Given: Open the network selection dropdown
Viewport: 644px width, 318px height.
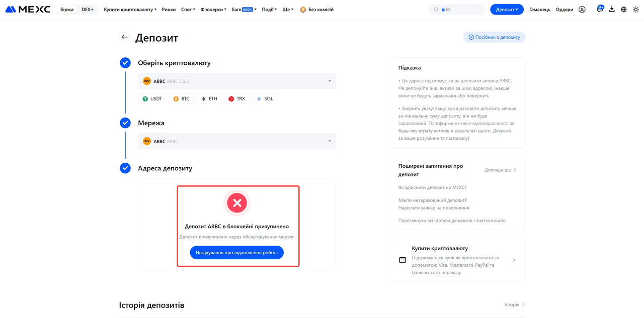Looking at the screenshot, I should 237,141.
